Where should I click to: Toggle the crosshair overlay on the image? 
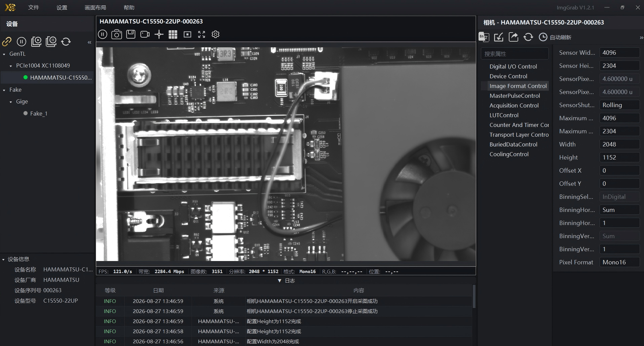coord(159,34)
